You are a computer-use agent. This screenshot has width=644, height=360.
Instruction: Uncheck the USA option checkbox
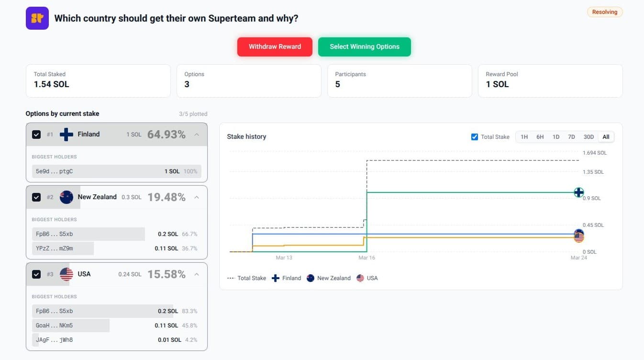(36, 274)
